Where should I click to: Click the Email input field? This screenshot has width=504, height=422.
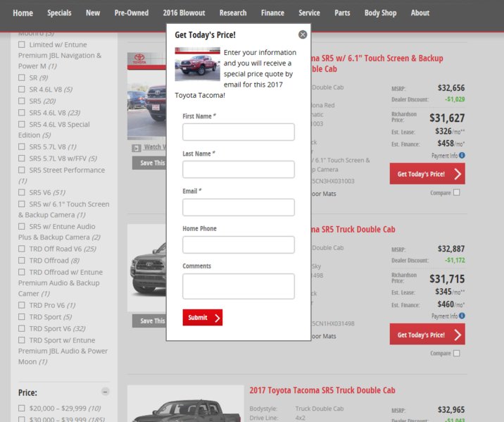pos(238,207)
